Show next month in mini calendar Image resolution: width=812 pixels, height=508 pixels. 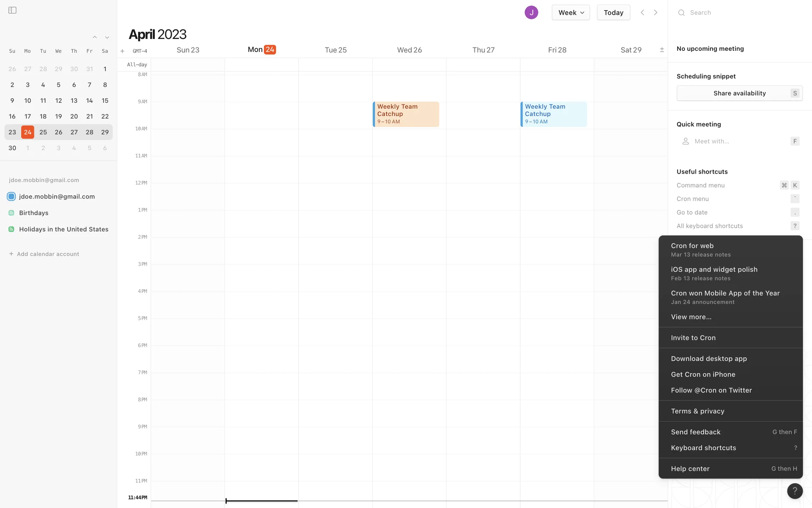pos(107,37)
